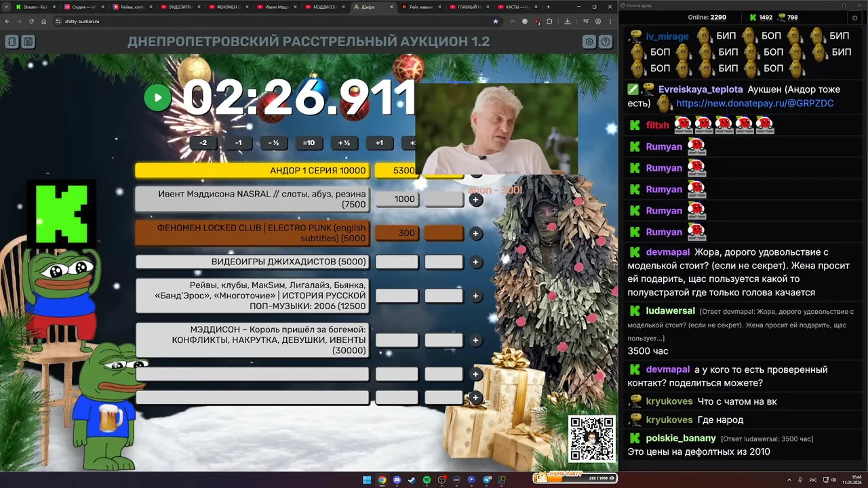The width and height of the screenshot is (868, 488).
Task: Add amount to the ИСТОРИЯ РУССКОЙ ПОП-МУЗЫКИ lot
Action: pyautogui.click(x=476, y=296)
